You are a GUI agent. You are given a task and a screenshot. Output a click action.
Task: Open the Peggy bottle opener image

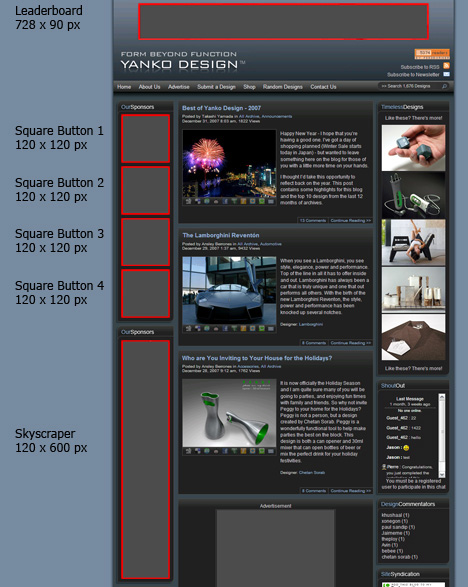pos(229,413)
